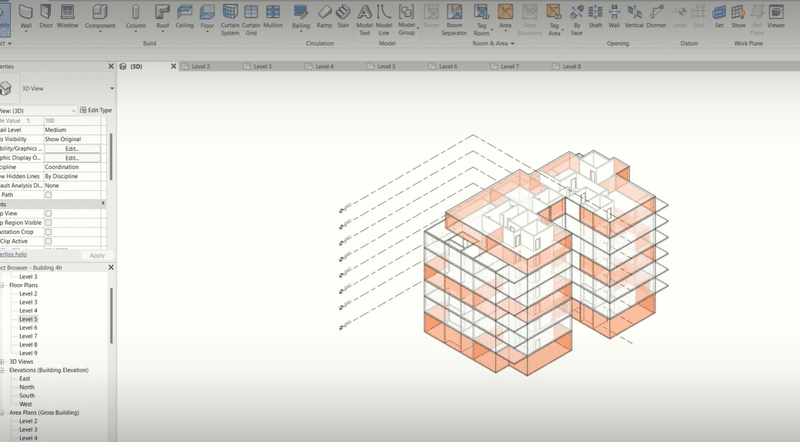Click the Apply button in Properties
Viewport: 800px width, 442px height.
coord(97,255)
